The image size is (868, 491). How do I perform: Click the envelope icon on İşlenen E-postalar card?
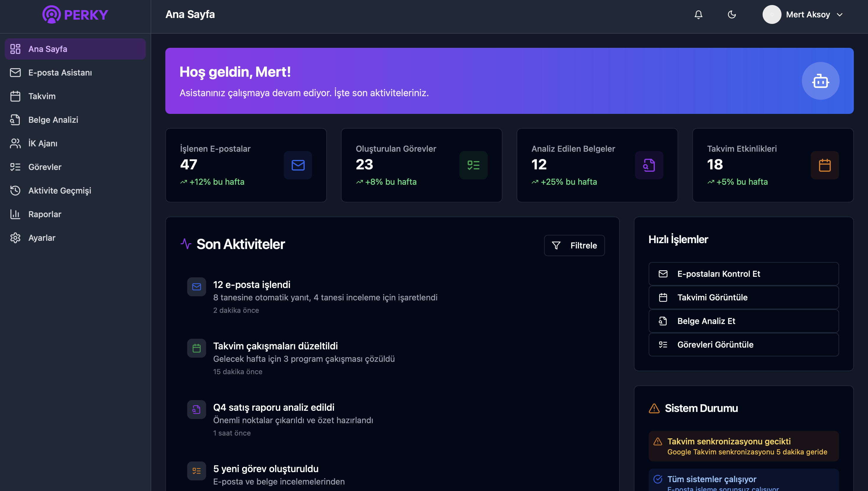pos(298,165)
